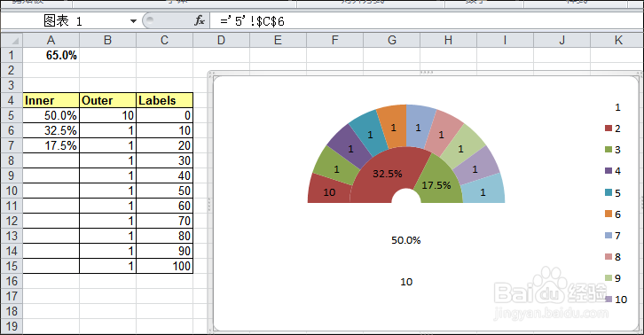Click the 50.0% data label below the chart
The image size is (644, 335).
point(405,240)
